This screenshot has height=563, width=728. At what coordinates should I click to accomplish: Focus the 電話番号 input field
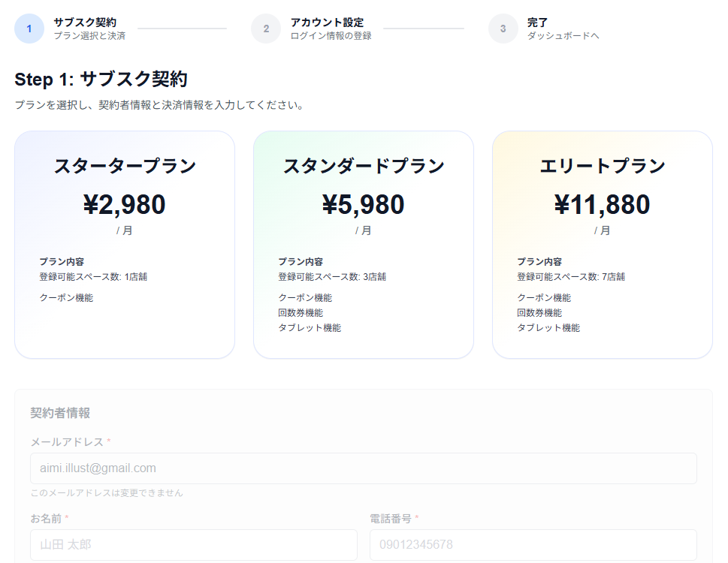(x=533, y=545)
